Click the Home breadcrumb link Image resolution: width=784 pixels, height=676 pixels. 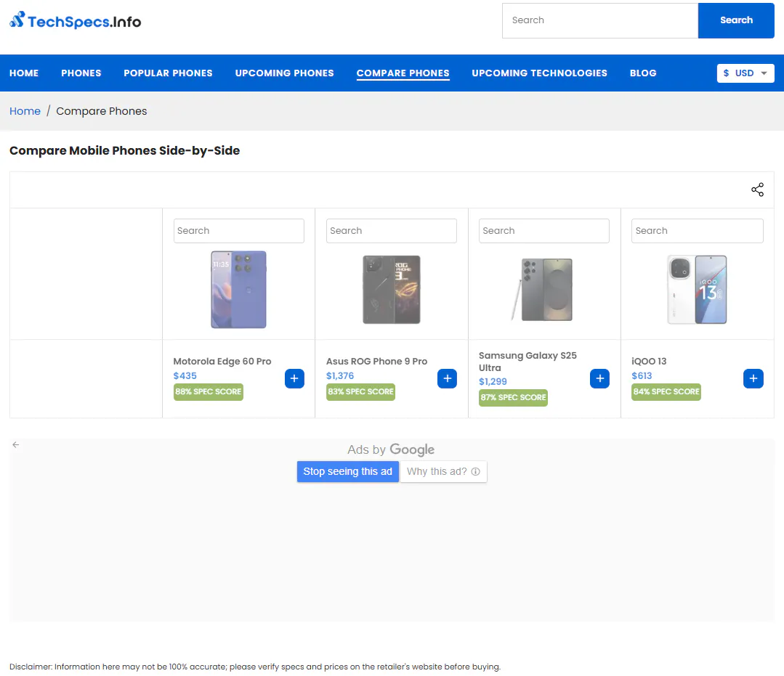[x=25, y=111]
